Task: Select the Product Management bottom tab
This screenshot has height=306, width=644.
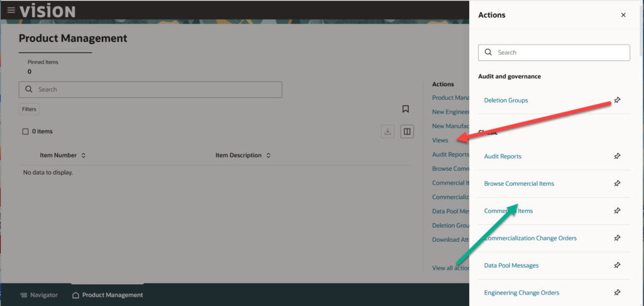Action: point(108,295)
